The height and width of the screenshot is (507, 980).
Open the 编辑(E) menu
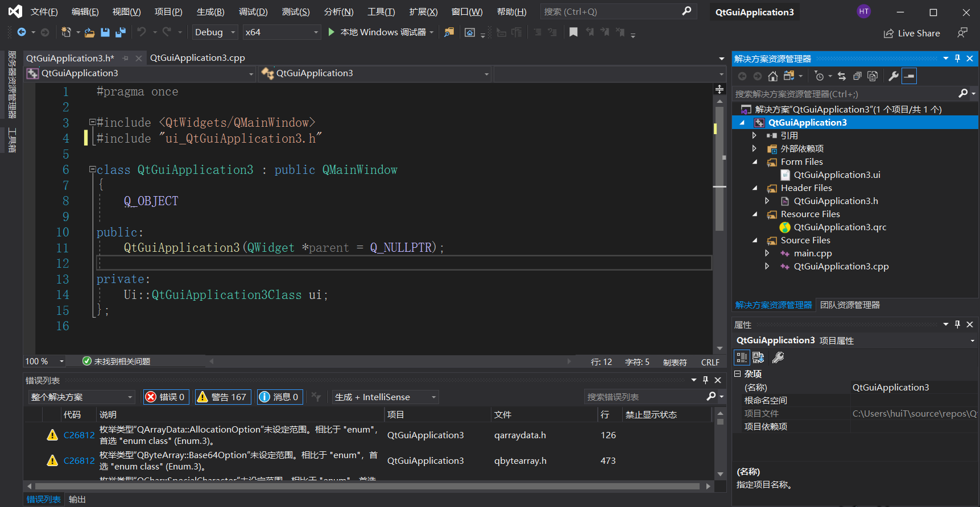point(85,12)
